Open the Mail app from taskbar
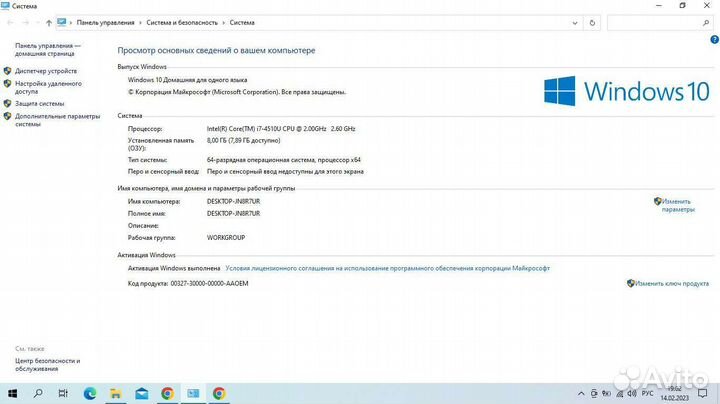 141,393
